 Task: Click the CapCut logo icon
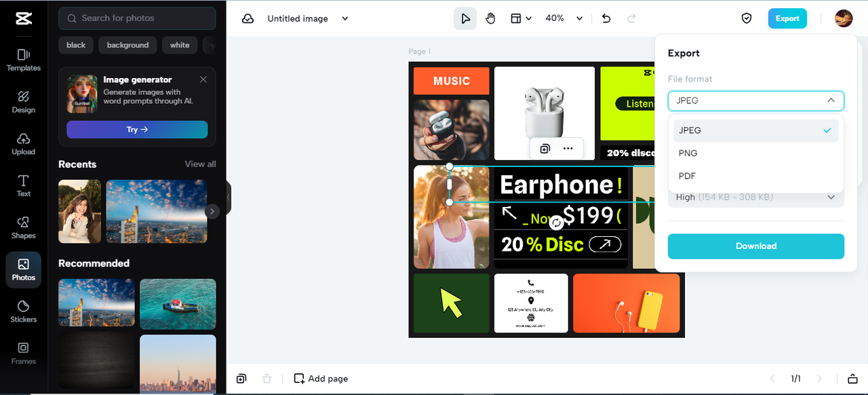[x=24, y=18]
